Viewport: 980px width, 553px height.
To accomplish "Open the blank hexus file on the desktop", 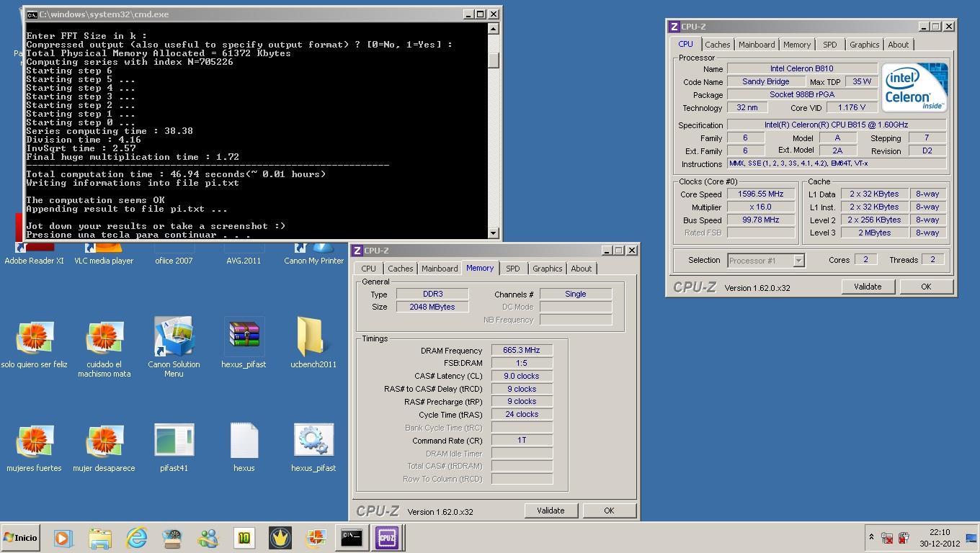I will click(x=244, y=448).
